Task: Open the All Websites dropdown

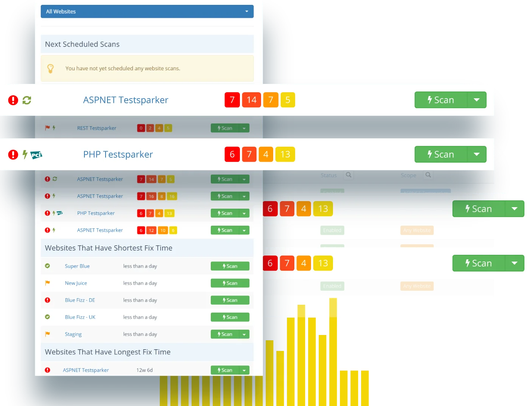Action: [147, 11]
